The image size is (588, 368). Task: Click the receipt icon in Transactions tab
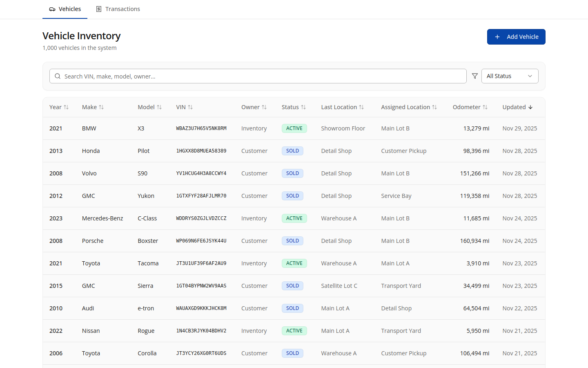(99, 9)
